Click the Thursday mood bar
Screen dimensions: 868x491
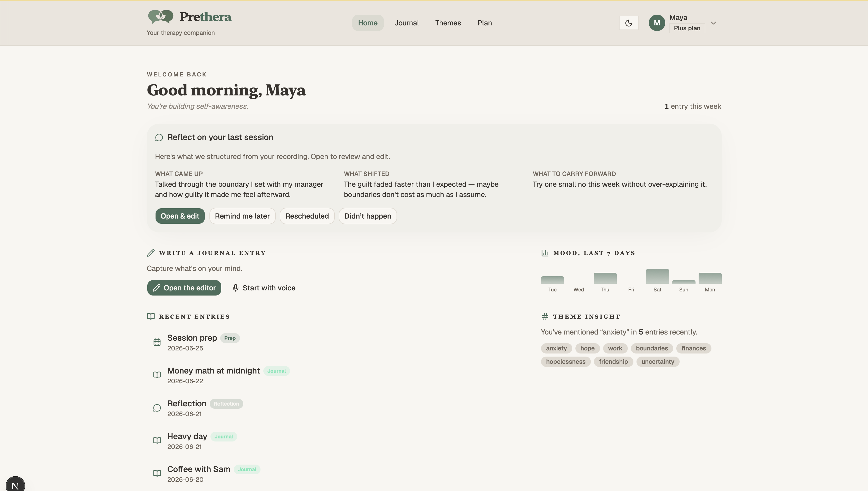[x=605, y=278]
